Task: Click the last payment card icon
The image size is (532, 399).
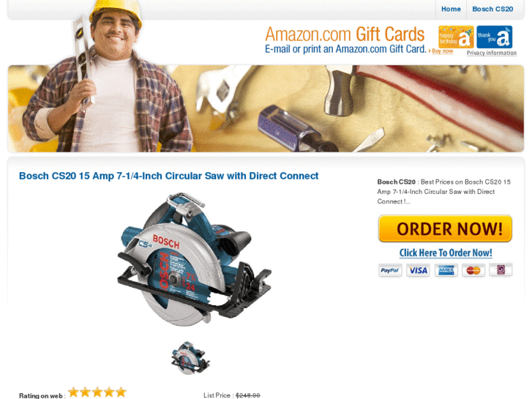Action: pos(501,270)
